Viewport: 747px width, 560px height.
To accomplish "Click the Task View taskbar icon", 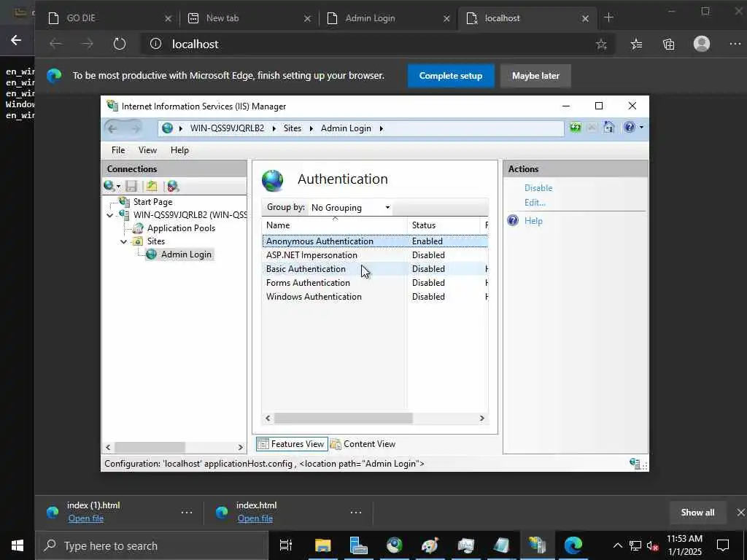I will pyautogui.click(x=286, y=545).
